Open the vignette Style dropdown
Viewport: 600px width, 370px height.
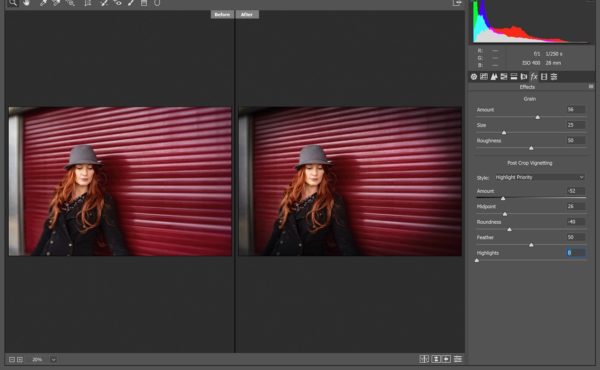tap(539, 177)
